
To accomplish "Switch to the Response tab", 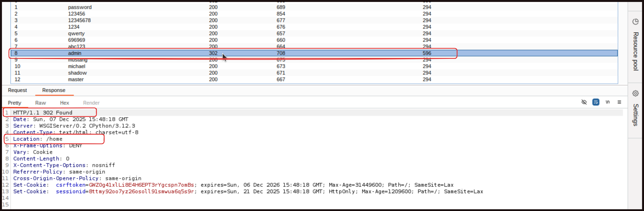I will click(x=54, y=90).
